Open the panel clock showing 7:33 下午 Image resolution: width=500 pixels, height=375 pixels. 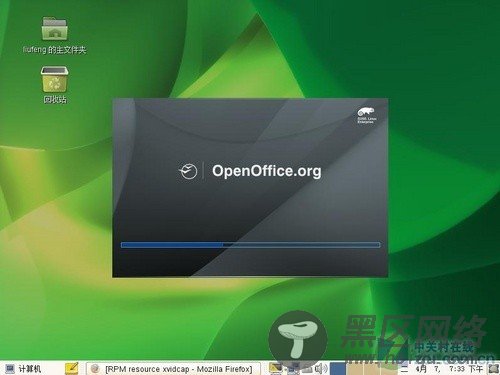441,369
